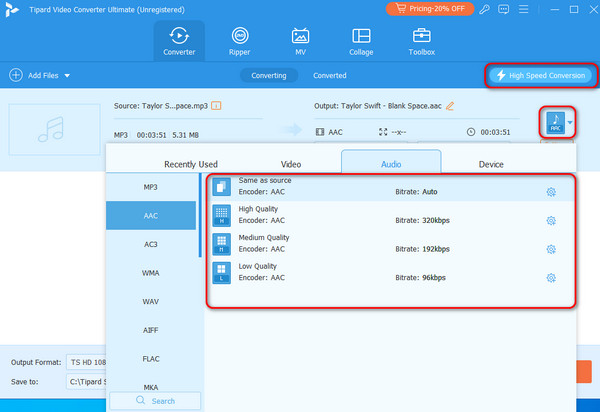Select MKA format in the list
The image size is (600, 412).
[151, 387]
